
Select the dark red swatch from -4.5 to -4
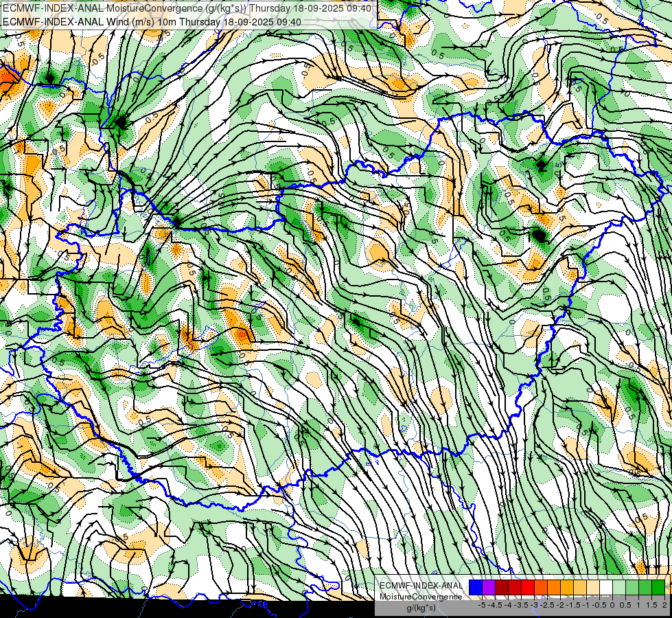(x=502, y=588)
